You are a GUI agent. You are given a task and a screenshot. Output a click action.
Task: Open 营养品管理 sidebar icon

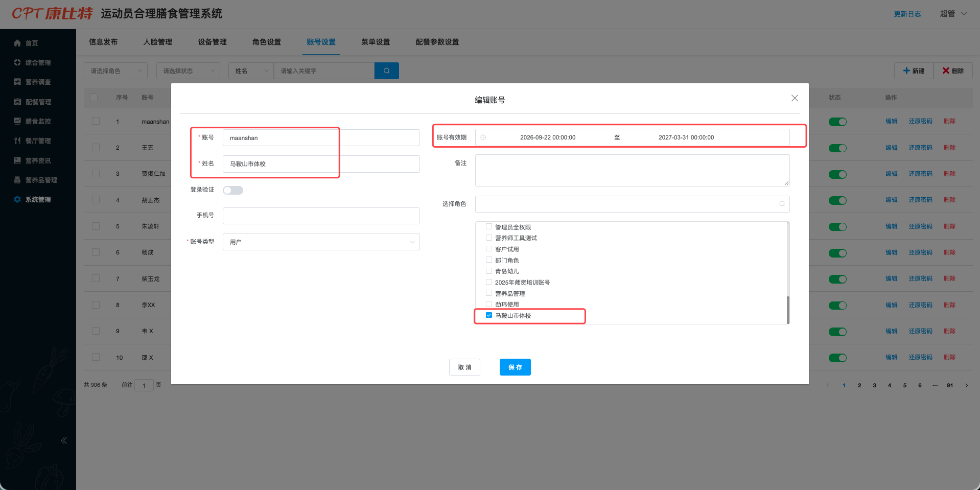[17, 180]
